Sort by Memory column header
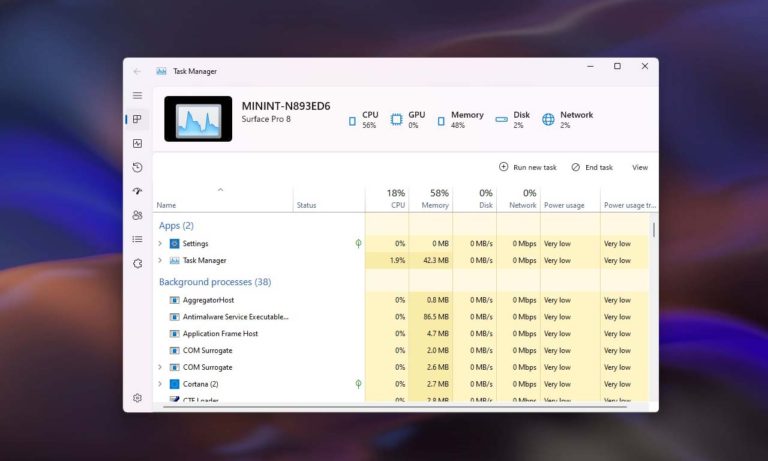Screen dimensions: 768x461 431,198
